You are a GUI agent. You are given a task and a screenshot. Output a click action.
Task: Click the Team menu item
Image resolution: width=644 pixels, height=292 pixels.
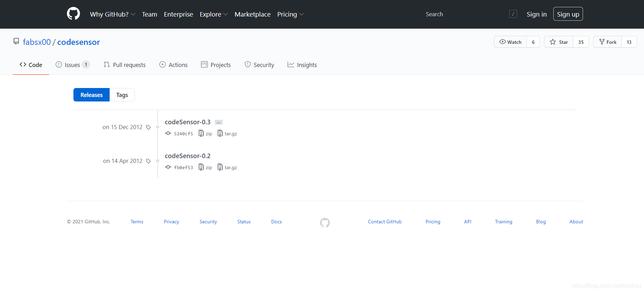[x=150, y=14]
